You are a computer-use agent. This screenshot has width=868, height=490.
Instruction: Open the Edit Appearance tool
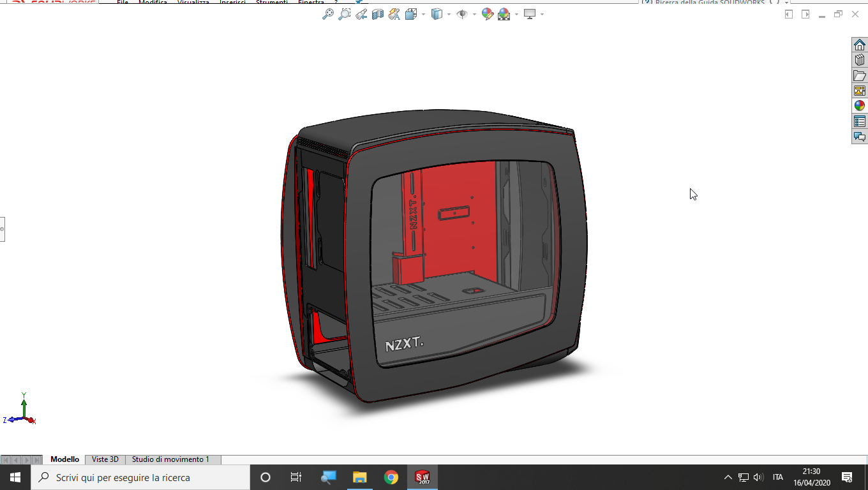[x=488, y=14]
